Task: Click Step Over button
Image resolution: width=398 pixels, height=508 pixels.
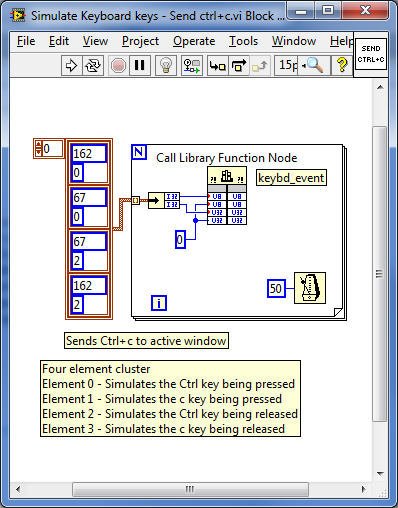Action: 239,65
